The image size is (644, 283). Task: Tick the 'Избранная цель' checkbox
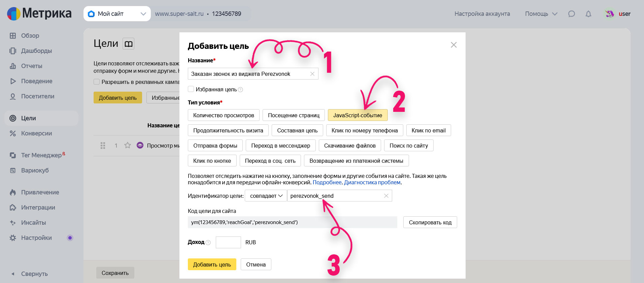click(191, 89)
